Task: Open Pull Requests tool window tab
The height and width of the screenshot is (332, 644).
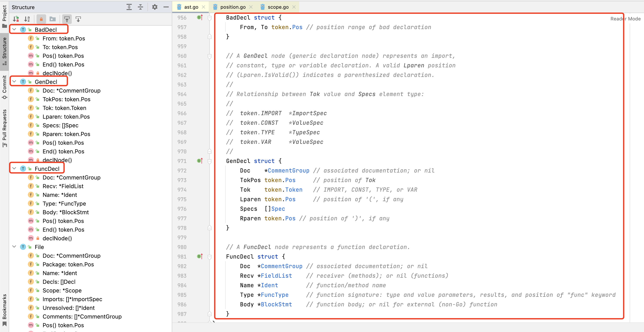Action: 5,128
